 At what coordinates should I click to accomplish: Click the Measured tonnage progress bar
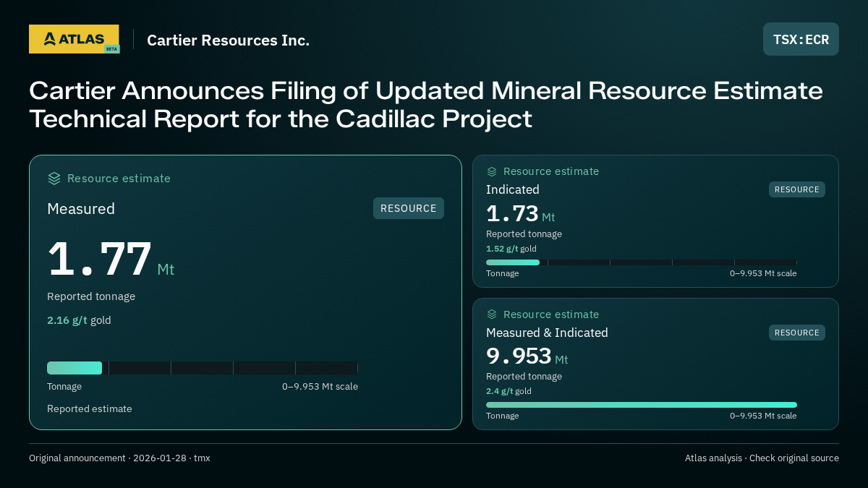click(x=203, y=368)
